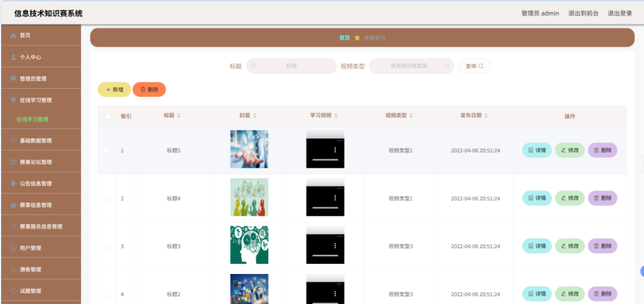This screenshot has width=644, height=304.
Task: Click the pin icon beside 公告信息管理
Action: pyautogui.click(x=13, y=183)
